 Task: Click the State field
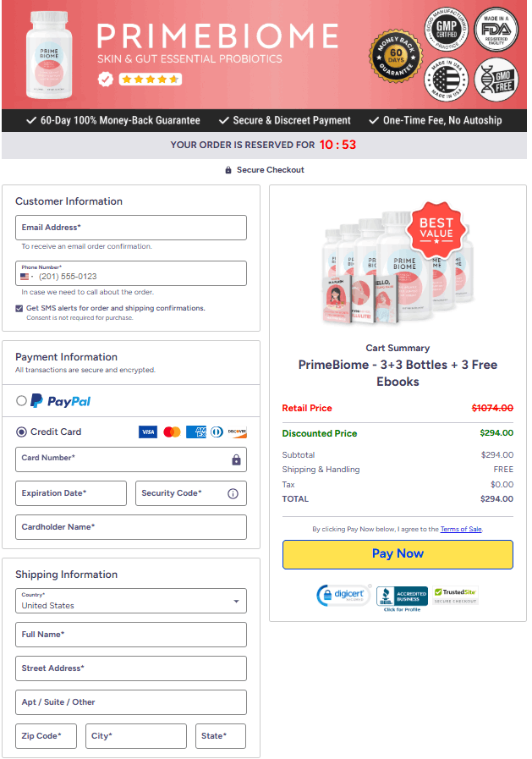pyautogui.click(x=221, y=736)
